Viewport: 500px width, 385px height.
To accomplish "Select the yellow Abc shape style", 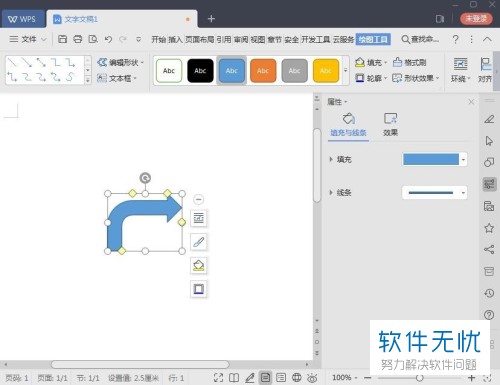I will coord(326,71).
